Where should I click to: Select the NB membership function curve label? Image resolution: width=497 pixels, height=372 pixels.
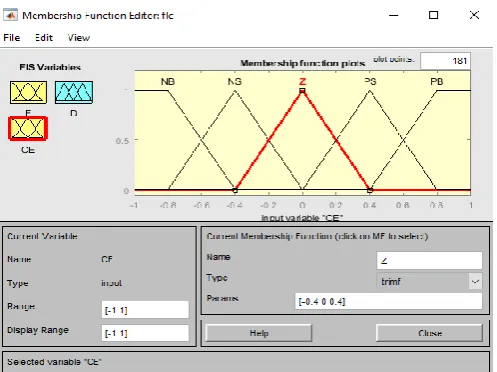tap(168, 82)
